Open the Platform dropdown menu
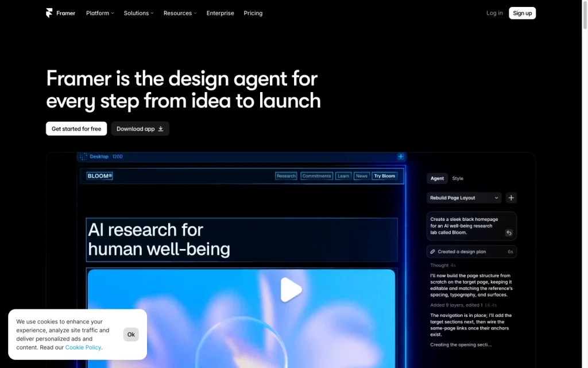Image resolution: width=588 pixels, height=368 pixels. 100,13
